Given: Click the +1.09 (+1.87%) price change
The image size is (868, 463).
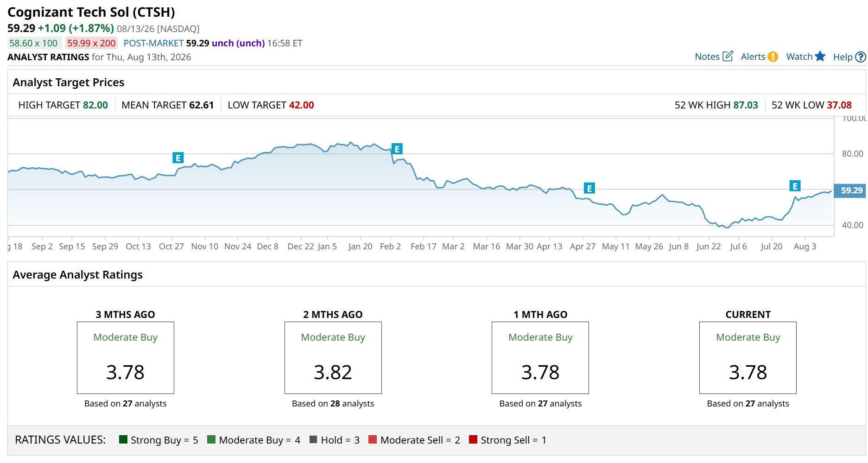Looking at the screenshot, I should click(x=76, y=28).
